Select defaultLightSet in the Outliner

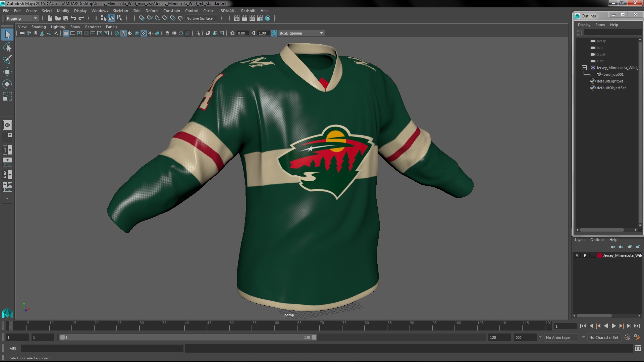[610, 81]
